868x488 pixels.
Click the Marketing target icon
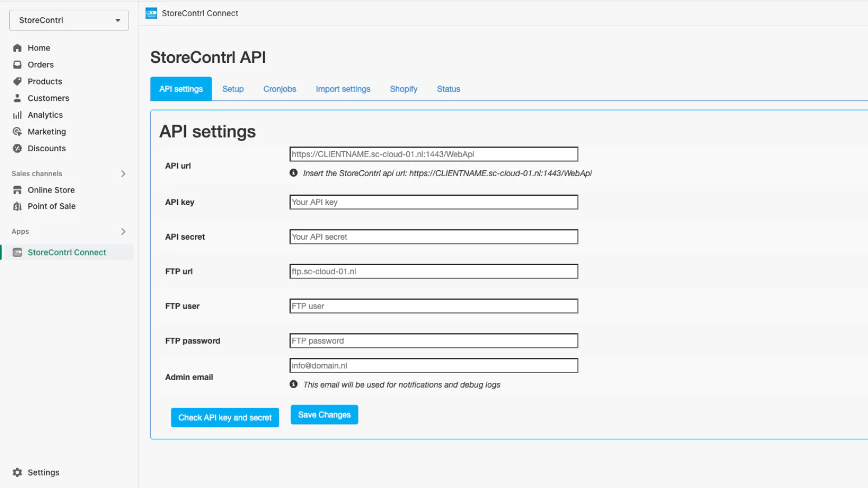[x=17, y=132]
